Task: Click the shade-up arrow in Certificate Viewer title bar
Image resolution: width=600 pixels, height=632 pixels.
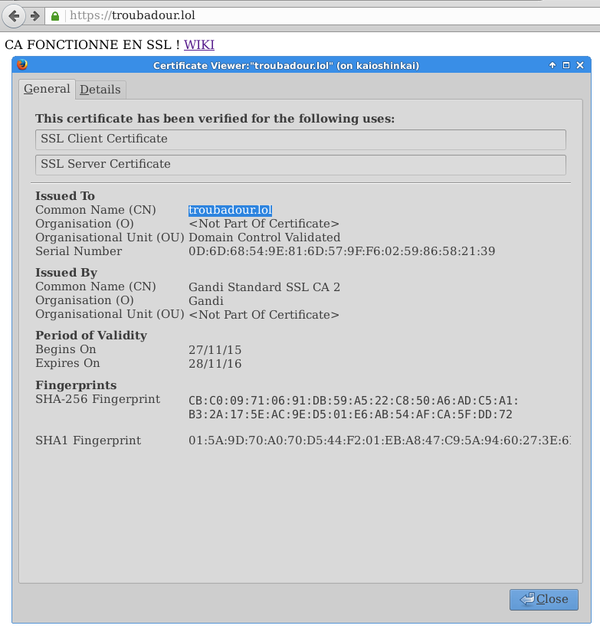Action: (552, 65)
